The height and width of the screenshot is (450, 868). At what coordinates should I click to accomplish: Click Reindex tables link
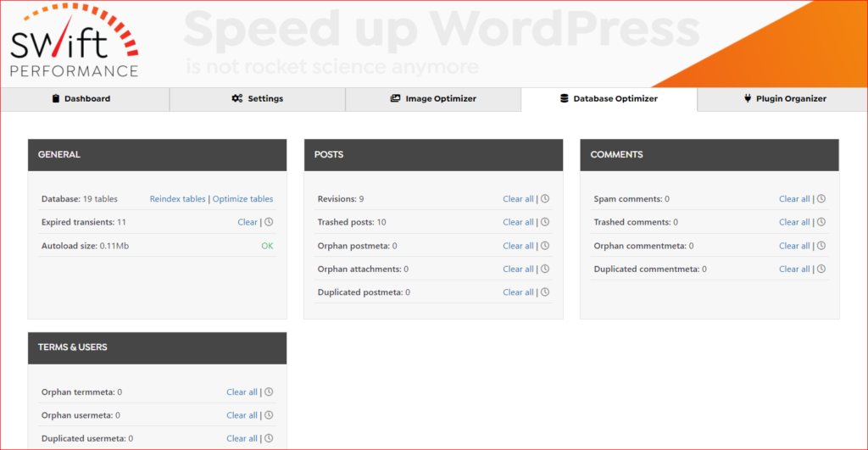(178, 198)
